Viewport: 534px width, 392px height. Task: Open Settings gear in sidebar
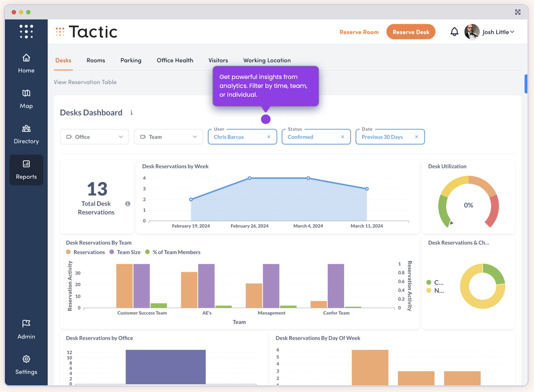click(26, 365)
